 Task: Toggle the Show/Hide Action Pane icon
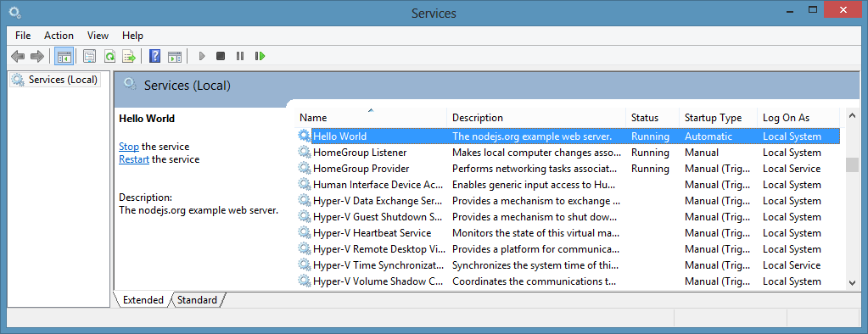point(175,56)
